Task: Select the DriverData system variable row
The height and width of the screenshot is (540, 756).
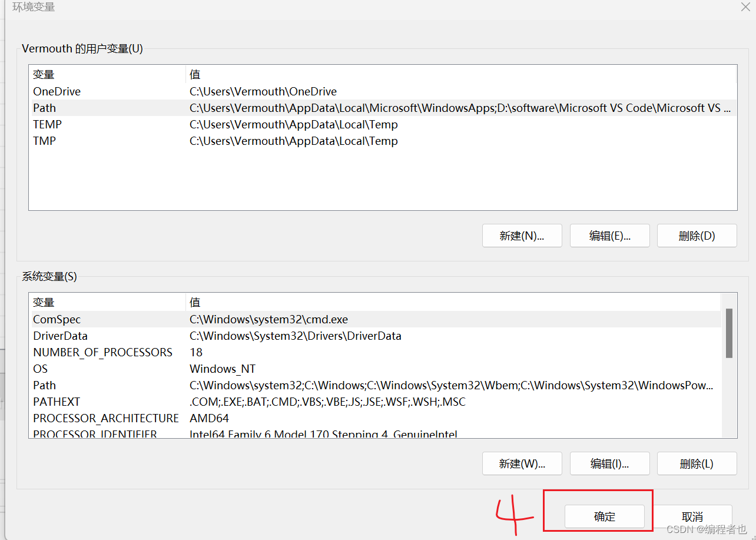Action: tap(118, 336)
